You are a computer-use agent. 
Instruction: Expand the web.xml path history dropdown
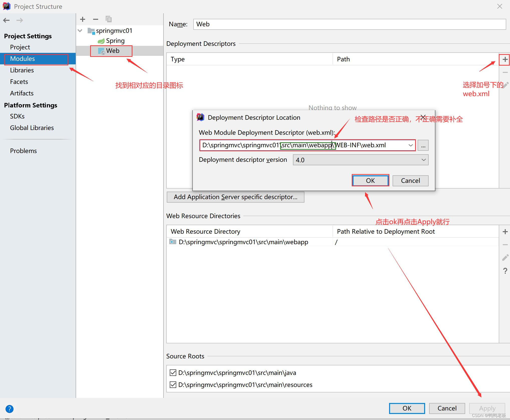(411, 146)
